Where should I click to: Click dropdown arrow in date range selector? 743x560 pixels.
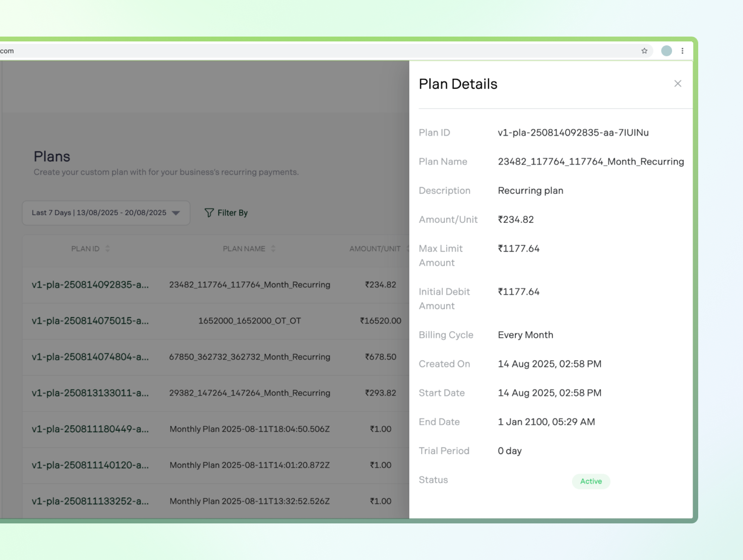point(176,213)
